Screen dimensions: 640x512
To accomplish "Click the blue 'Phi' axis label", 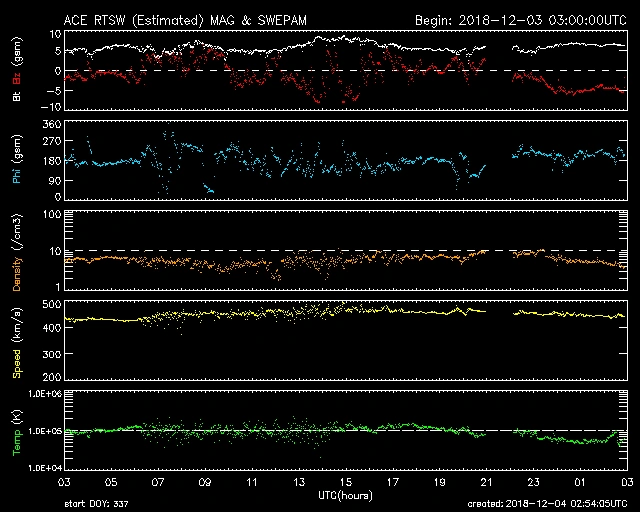I will pos(17,175).
